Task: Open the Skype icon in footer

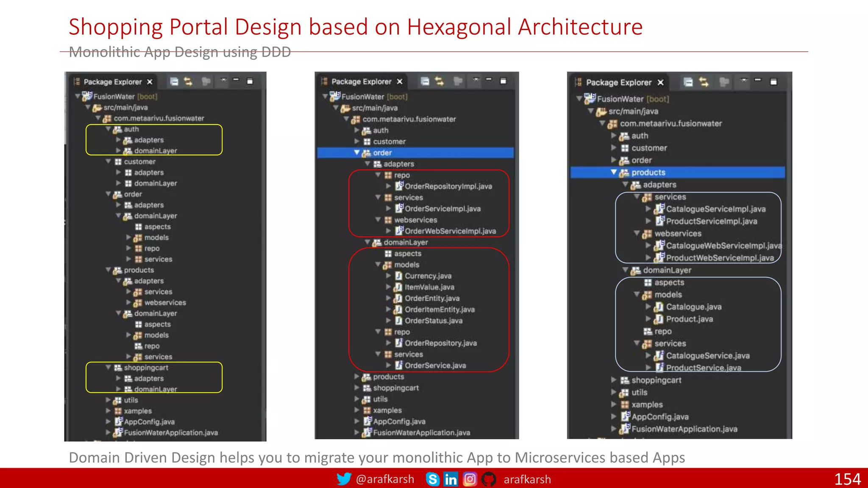Action: [432, 479]
